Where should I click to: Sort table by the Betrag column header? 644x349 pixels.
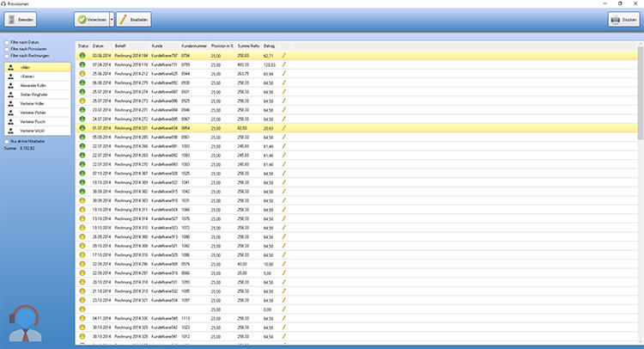(270, 46)
